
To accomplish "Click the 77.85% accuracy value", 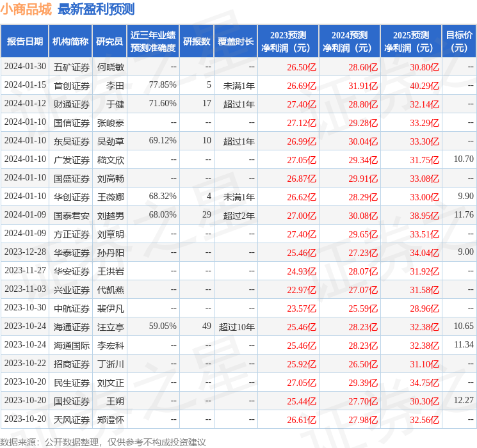I will 163,85.
